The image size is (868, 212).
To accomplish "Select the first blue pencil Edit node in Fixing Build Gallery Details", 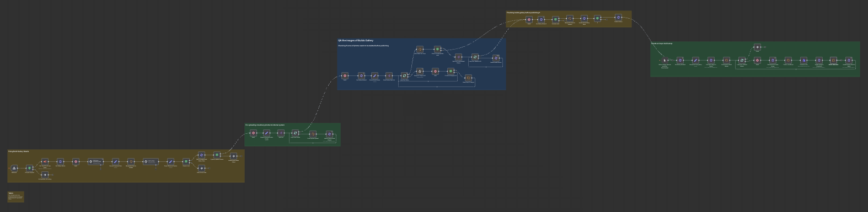I will tap(115, 161).
